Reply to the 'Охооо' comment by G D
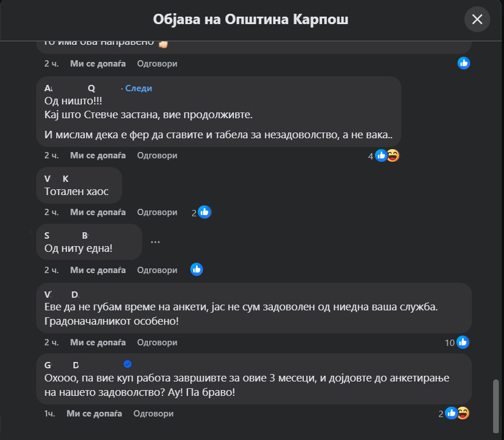This screenshot has height=440, width=504. pos(153,413)
